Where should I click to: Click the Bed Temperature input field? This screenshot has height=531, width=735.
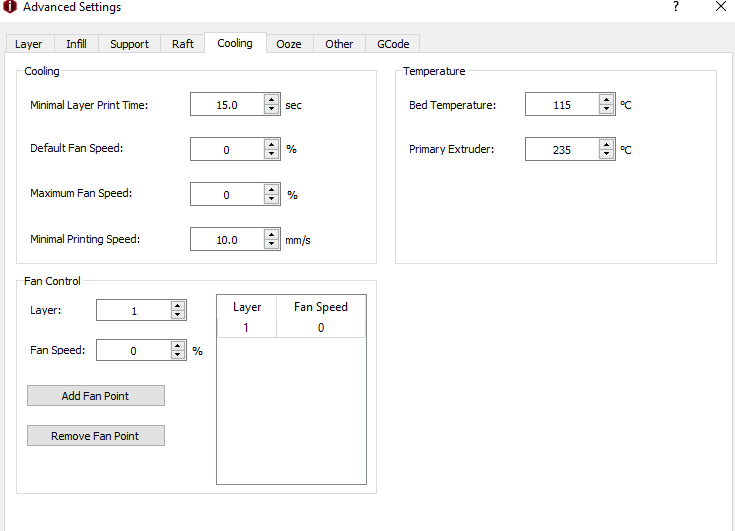tap(561, 105)
